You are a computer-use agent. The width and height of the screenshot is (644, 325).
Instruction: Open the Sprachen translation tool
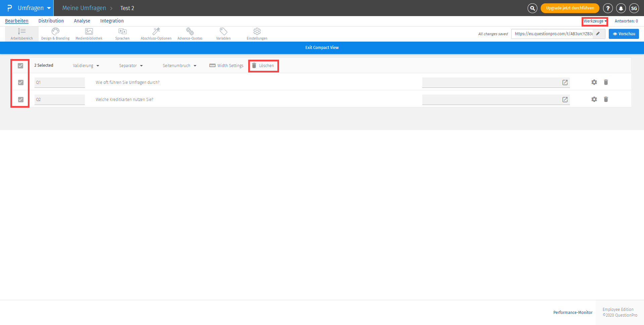tap(122, 34)
